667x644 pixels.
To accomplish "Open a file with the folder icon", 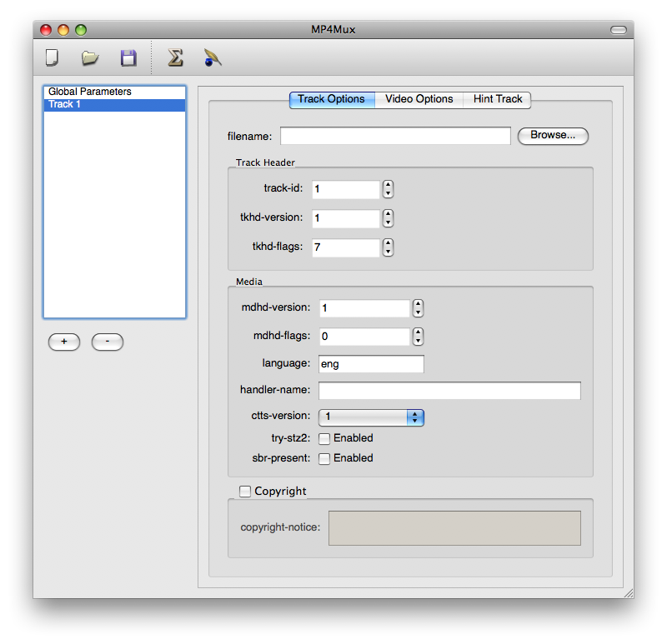I will point(90,57).
